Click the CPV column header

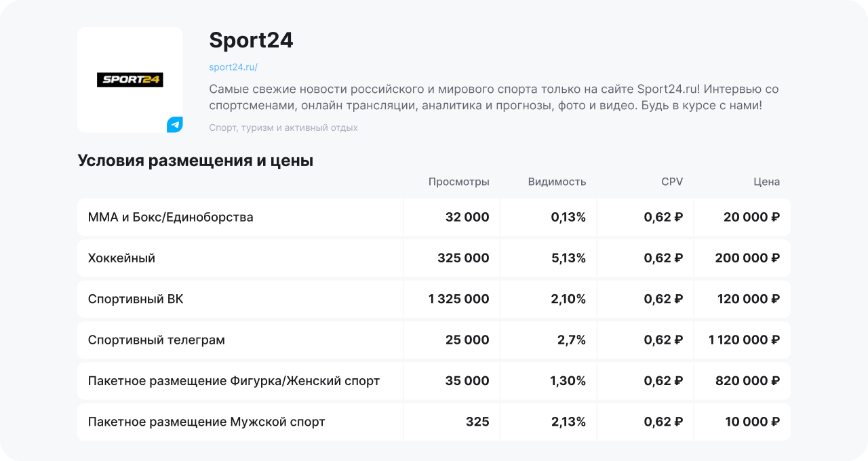pos(672,182)
